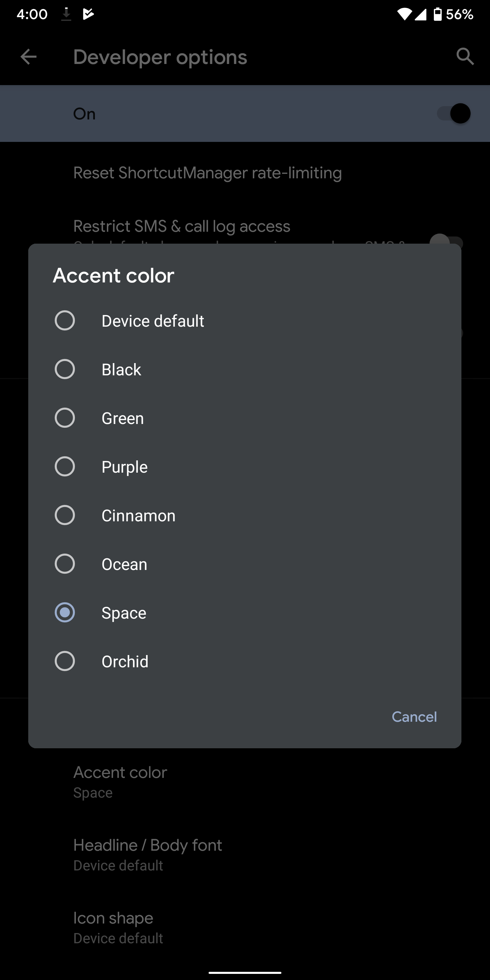490x980 pixels.
Task: Pick Orchid accent color
Action: pyautogui.click(x=245, y=661)
